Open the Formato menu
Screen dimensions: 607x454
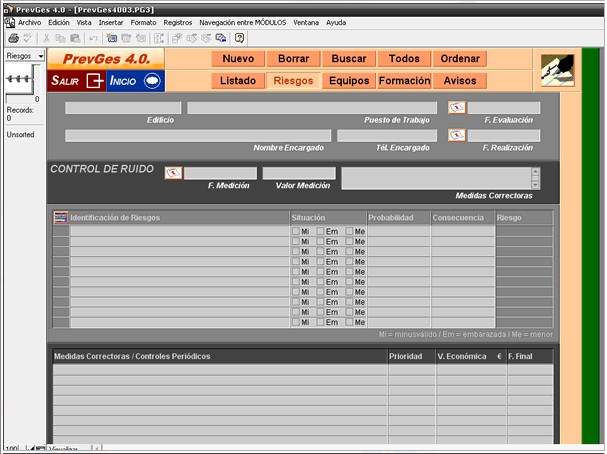coord(143,22)
